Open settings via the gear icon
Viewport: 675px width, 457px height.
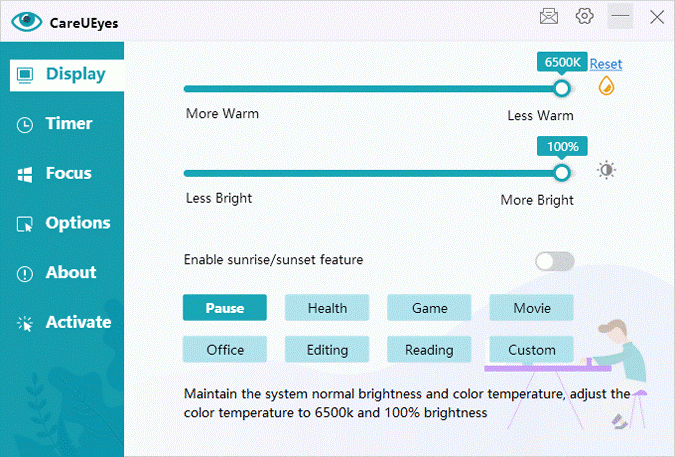click(x=584, y=16)
